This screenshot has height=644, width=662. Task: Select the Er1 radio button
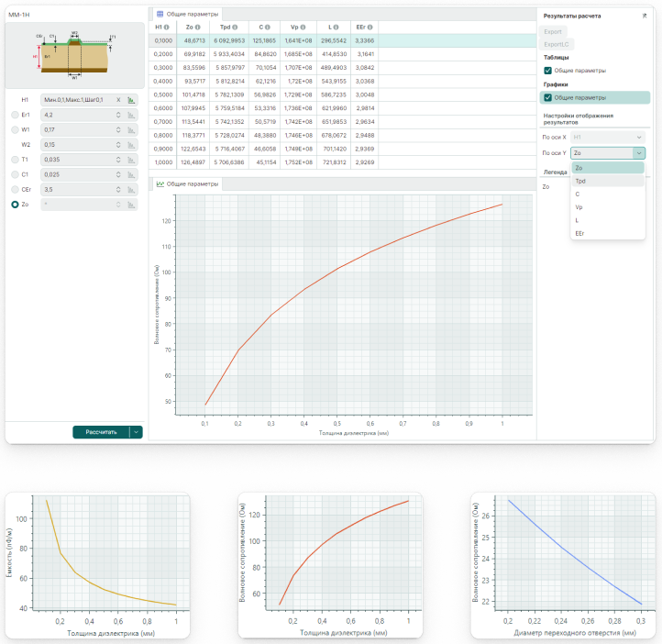14,115
